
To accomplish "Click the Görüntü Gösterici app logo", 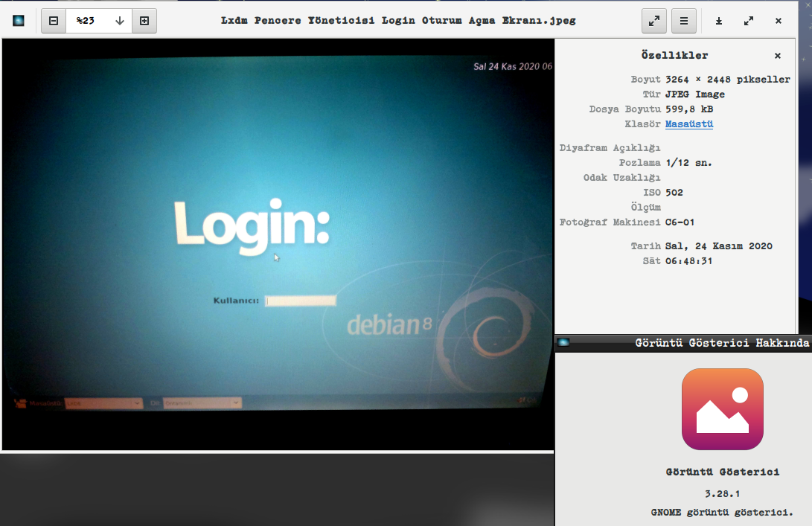I will coord(723,409).
